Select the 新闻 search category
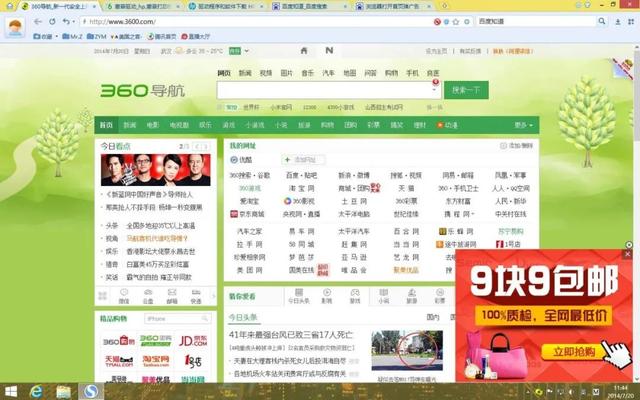 pyautogui.click(x=245, y=73)
